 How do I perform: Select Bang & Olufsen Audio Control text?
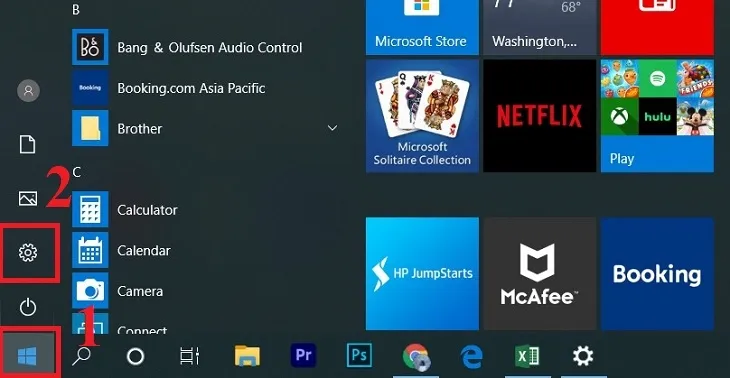pyautogui.click(x=210, y=47)
